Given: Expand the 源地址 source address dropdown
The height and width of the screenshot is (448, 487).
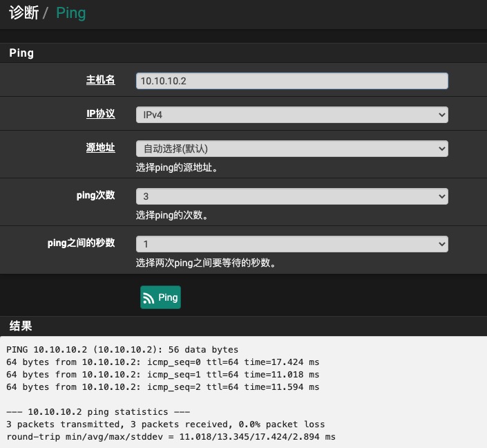Looking at the screenshot, I should 292,149.
